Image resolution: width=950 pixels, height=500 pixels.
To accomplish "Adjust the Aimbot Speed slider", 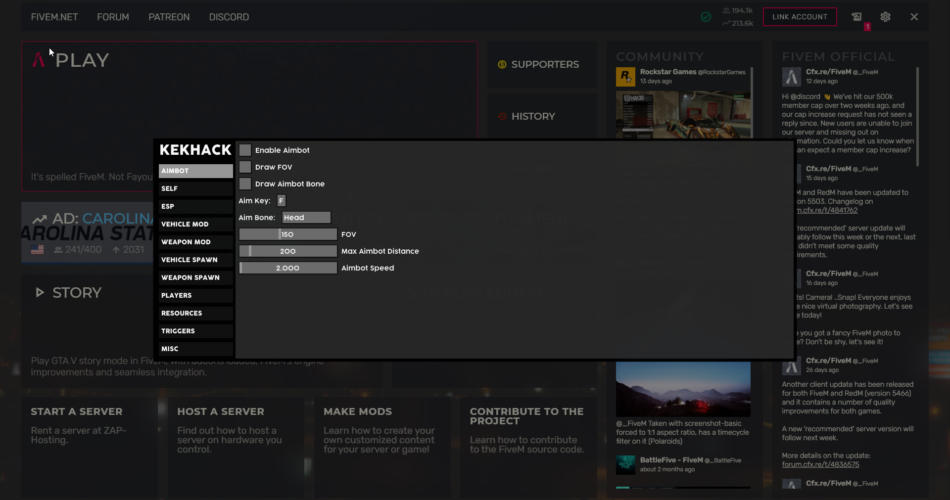I will tap(288, 268).
